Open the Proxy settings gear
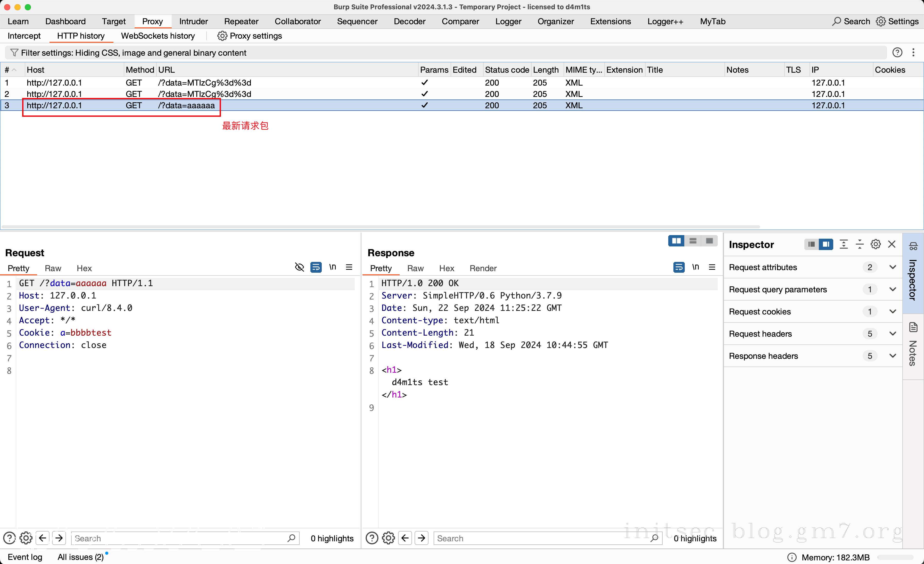 click(222, 36)
